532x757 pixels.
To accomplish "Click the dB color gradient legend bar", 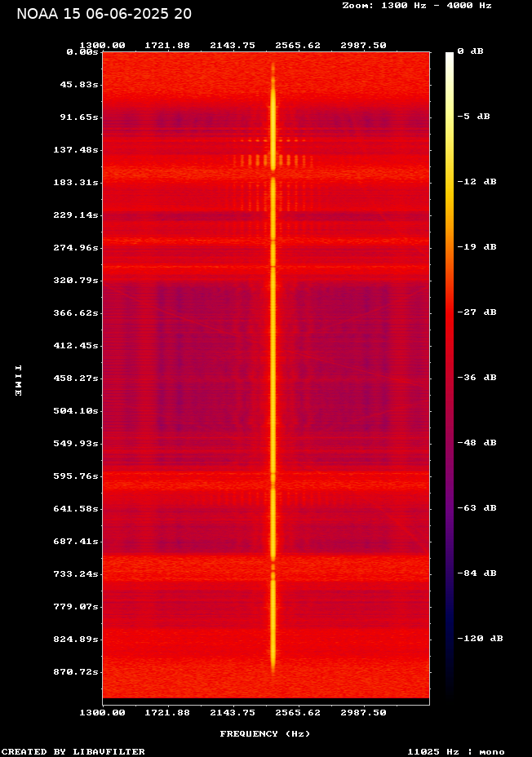I will 450,374.
